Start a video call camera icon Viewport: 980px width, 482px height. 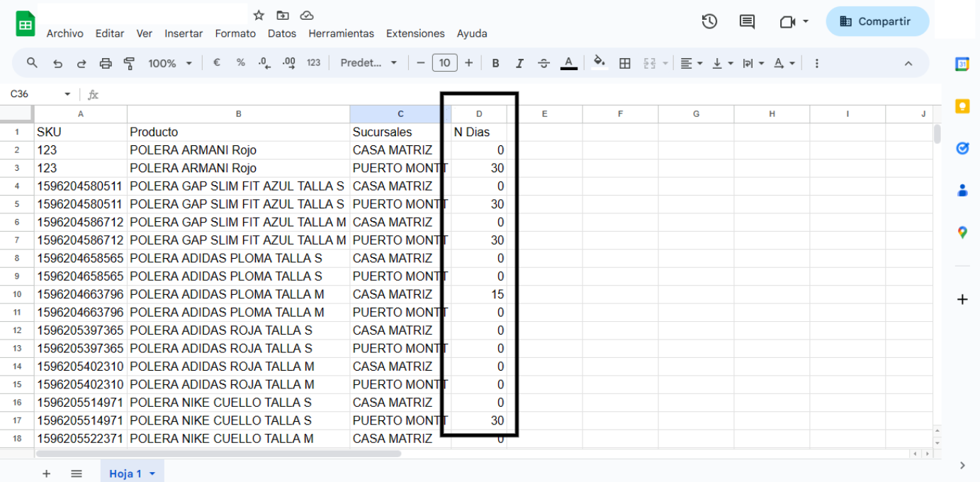click(787, 22)
